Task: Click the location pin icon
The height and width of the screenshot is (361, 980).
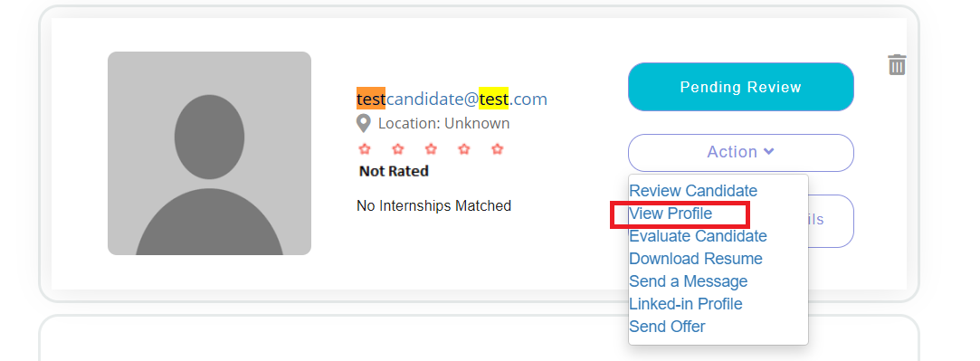Action: pos(363,124)
